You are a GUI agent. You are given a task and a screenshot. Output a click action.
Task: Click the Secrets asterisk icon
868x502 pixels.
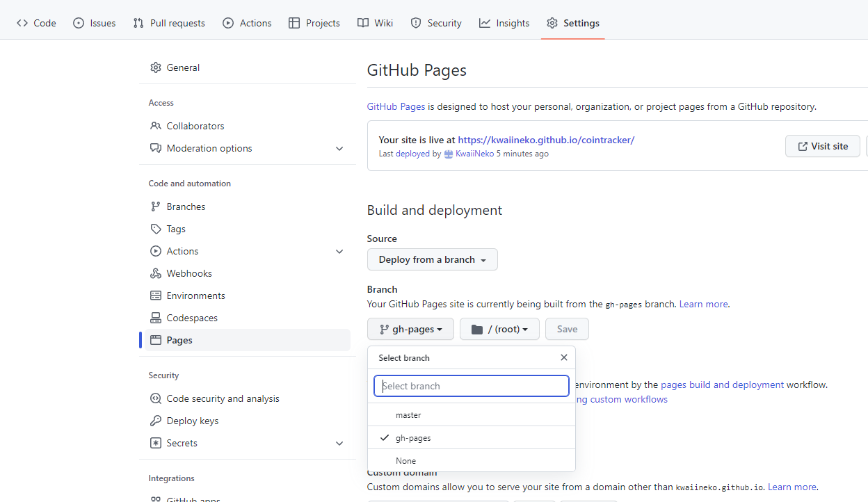[x=156, y=443]
